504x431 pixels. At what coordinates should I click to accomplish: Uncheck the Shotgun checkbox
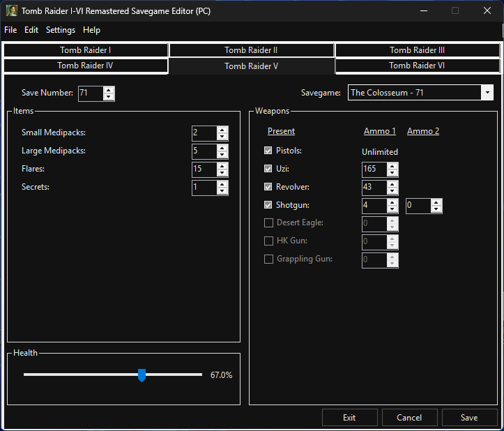click(268, 205)
